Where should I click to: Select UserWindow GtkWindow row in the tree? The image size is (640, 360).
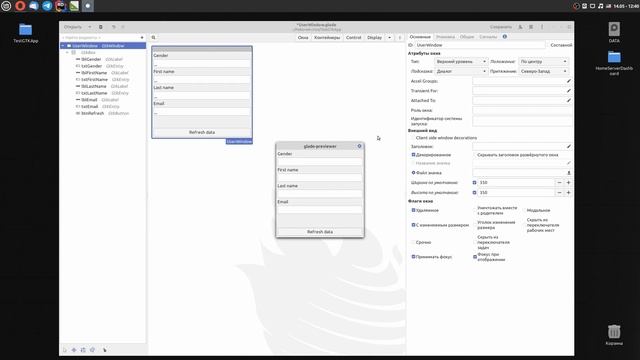click(103, 46)
